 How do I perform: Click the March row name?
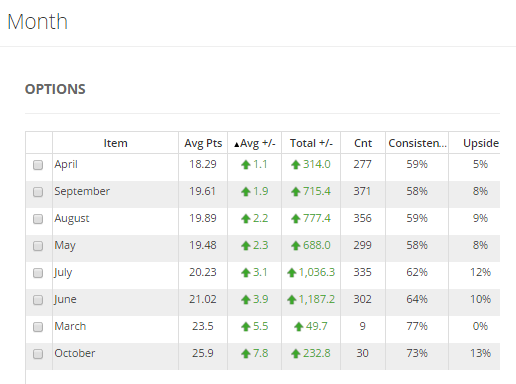click(70, 326)
